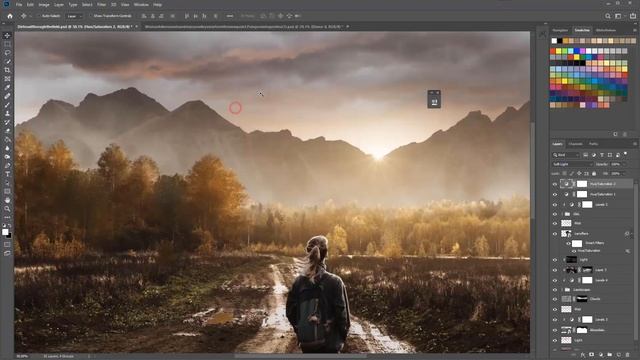Open the Auto-Select Layer dropdown

tap(74, 16)
